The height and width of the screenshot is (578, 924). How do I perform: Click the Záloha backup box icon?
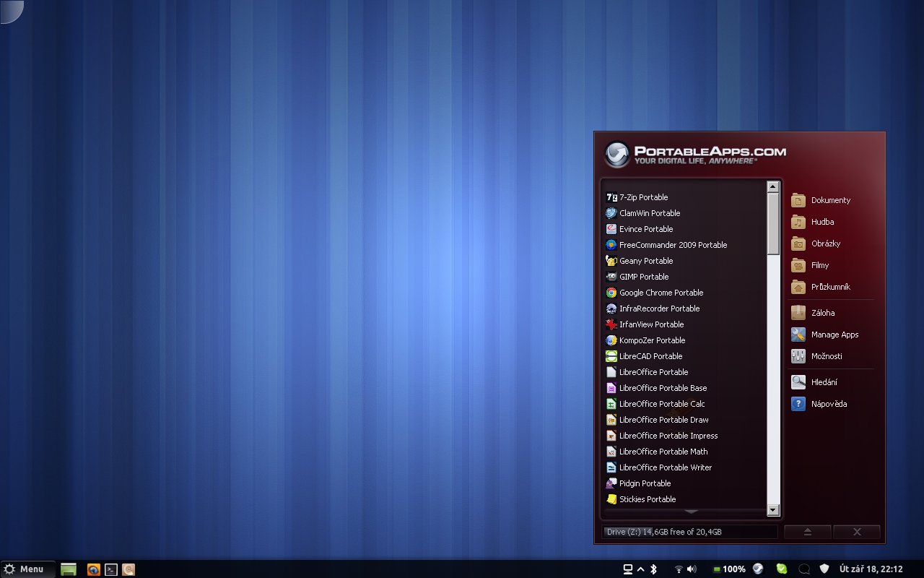click(x=798, y=313)
